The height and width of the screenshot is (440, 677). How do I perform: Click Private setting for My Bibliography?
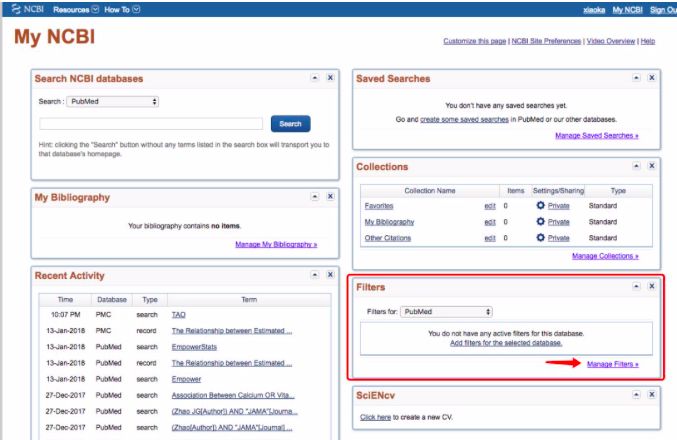[x=559, y=222]
